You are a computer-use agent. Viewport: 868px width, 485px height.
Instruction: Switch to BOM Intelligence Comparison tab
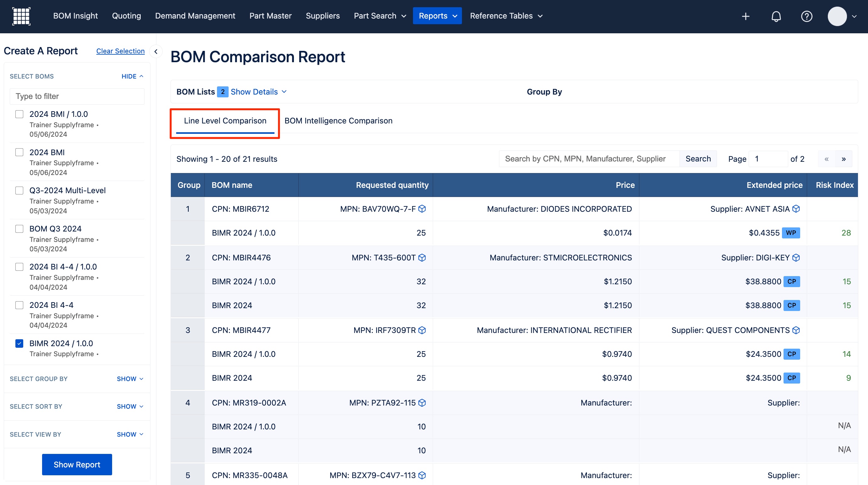338,121
